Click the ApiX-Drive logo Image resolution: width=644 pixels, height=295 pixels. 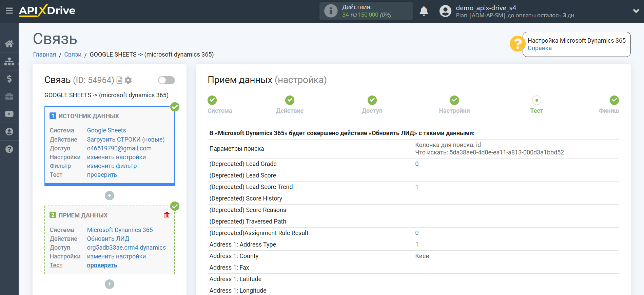(47, 10)
